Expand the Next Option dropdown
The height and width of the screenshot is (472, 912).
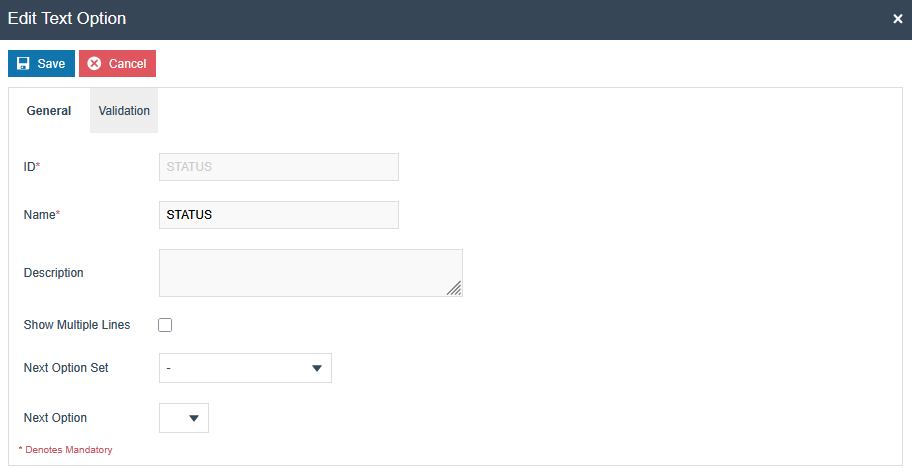(184, 418)
